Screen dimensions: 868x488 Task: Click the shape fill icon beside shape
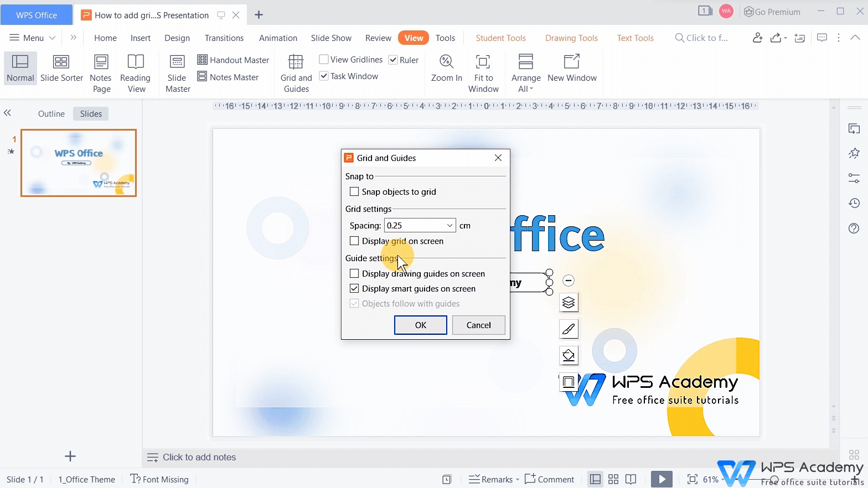click(569, 355)
